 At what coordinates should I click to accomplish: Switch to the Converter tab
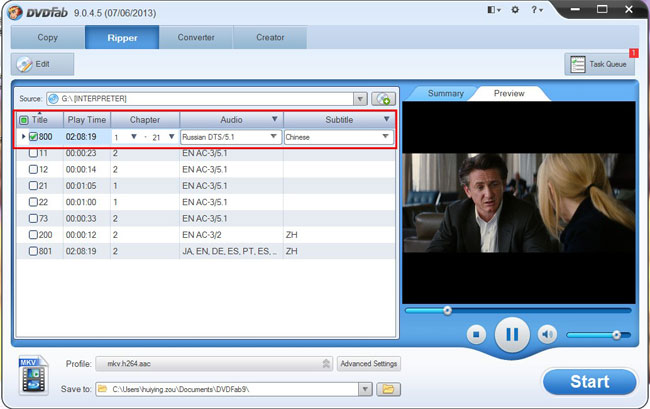196,37
